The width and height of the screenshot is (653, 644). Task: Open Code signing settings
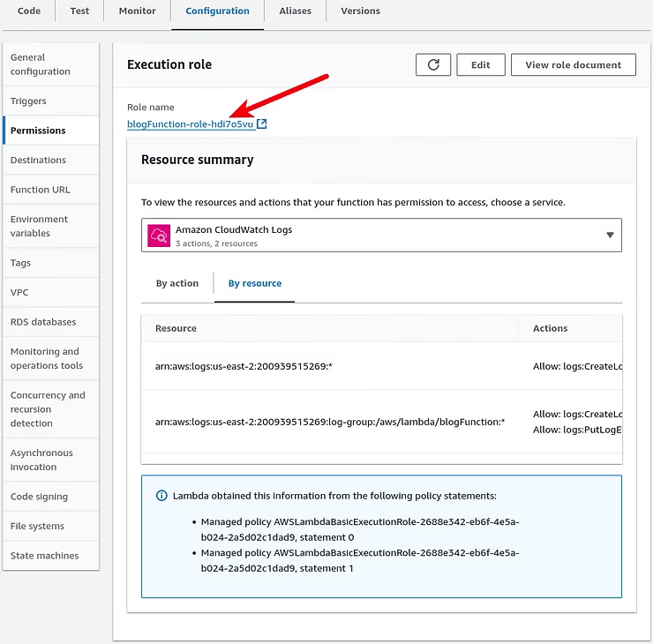[x=51, y=496]
